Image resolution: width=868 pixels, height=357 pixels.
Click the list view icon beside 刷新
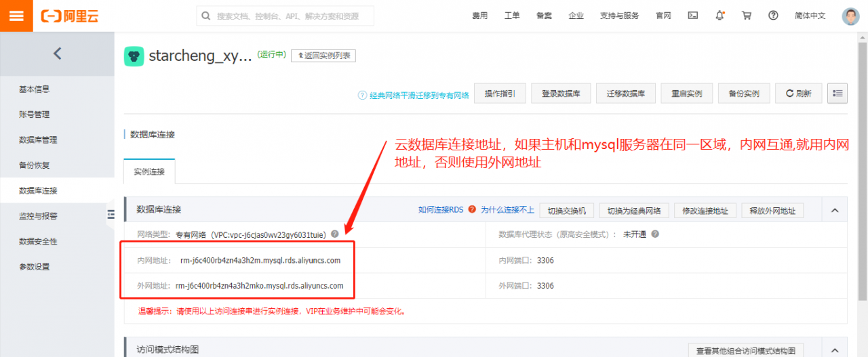pyautogui.click(x=837, y=93)
